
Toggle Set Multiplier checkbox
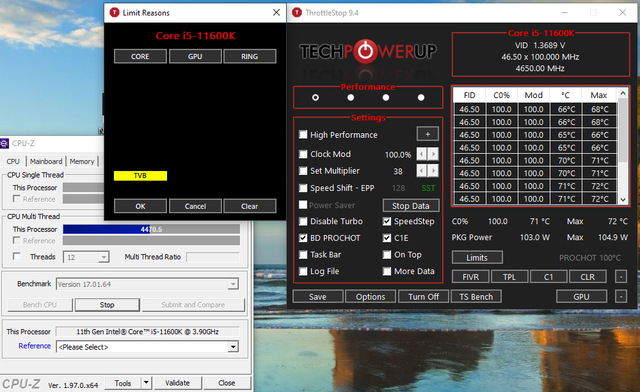coord(303,171)
